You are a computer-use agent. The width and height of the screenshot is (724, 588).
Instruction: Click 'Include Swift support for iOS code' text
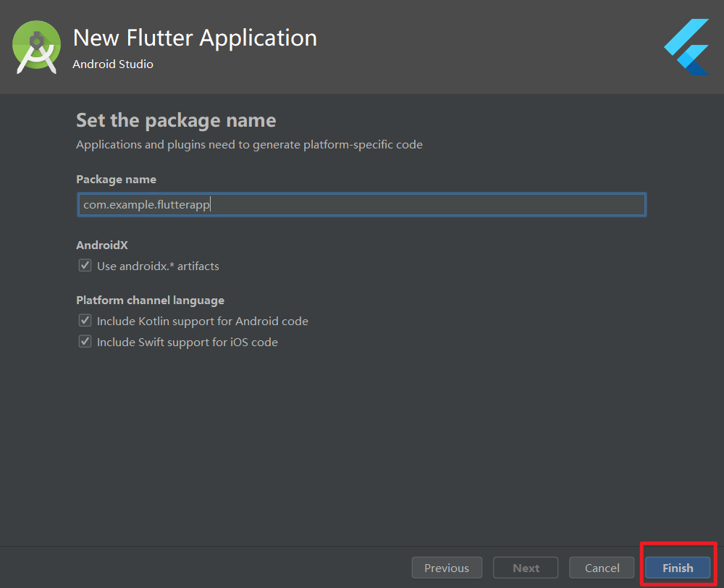tap(188, 342)
